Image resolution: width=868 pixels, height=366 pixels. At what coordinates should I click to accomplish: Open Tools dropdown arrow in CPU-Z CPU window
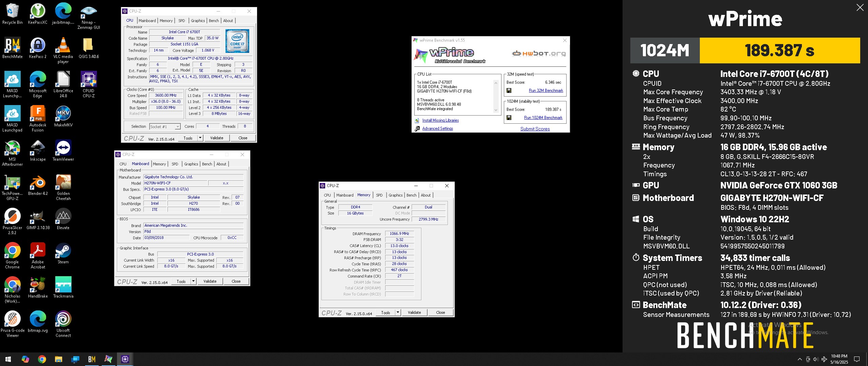click(x=200, y=138)
